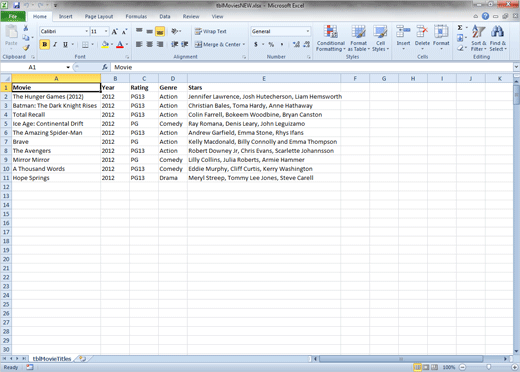Click the Format Painter brush icon
The image size is (520, 372).
(x=26, y=48)
